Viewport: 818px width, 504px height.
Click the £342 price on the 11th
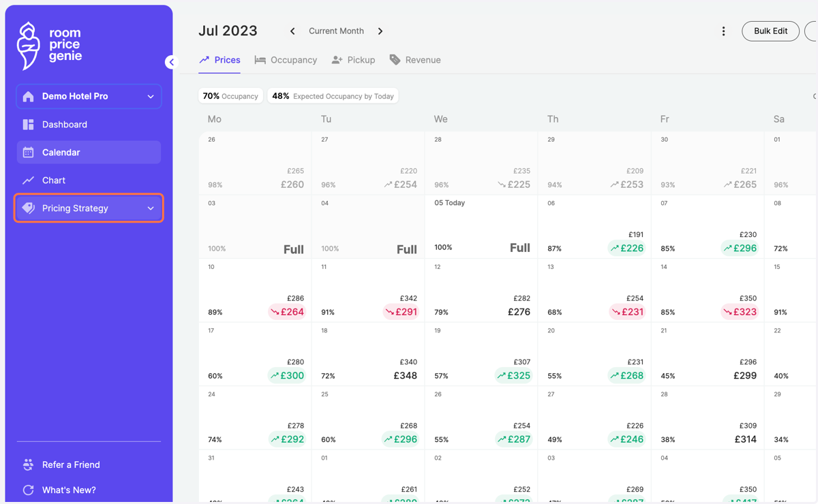coord(408,298)
